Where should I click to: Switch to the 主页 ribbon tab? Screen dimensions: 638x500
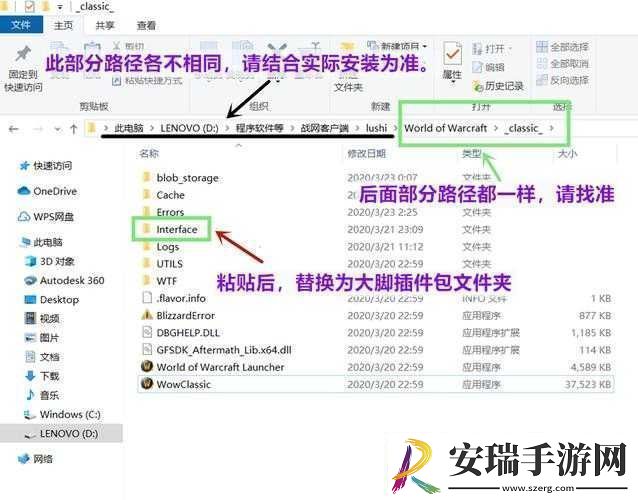(x=63, y=26)
